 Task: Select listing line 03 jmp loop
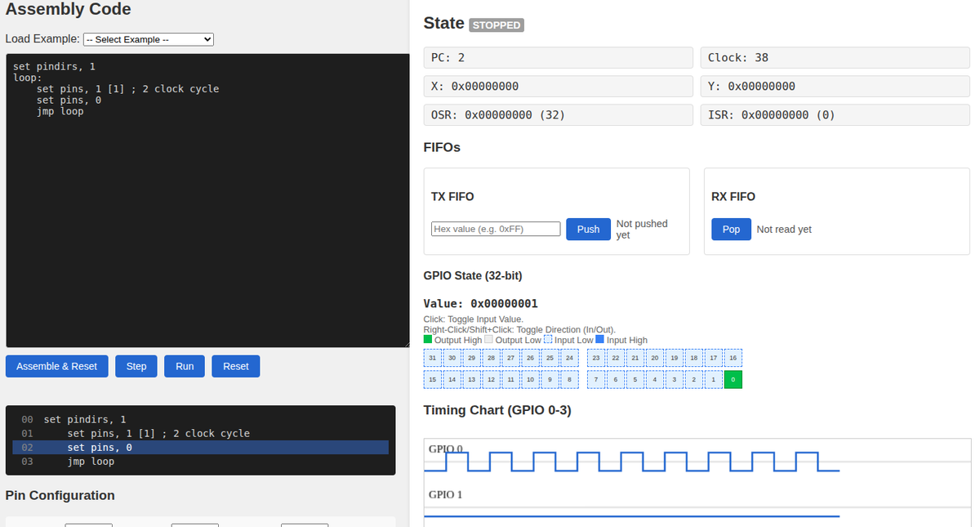pyautogui.click(x=200, y=462)
